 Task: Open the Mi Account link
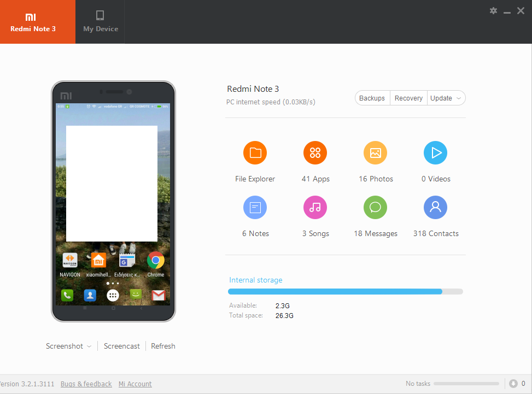pos(135,384)
